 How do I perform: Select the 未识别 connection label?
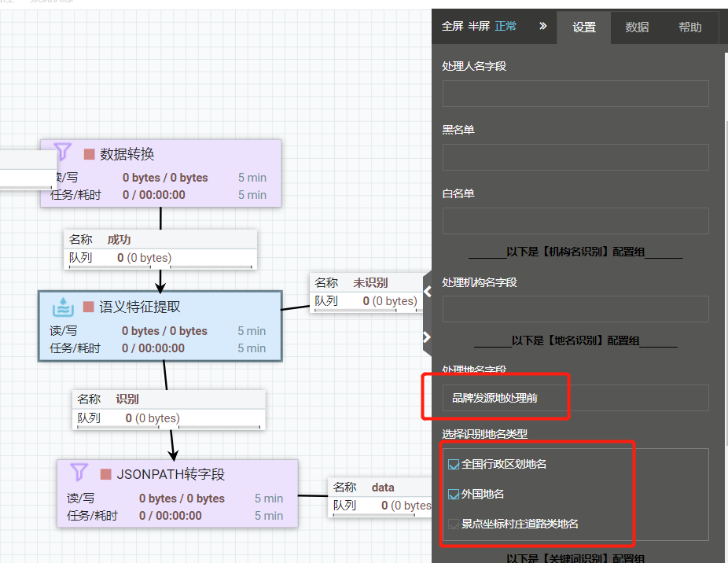pyautogui.click(x=370, y=283)
